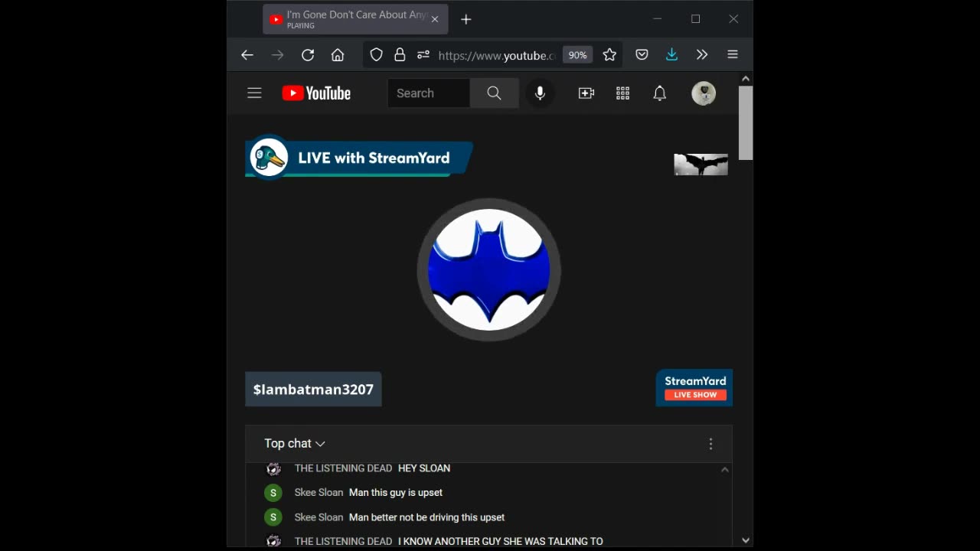Search with your voice microphone

540,93
